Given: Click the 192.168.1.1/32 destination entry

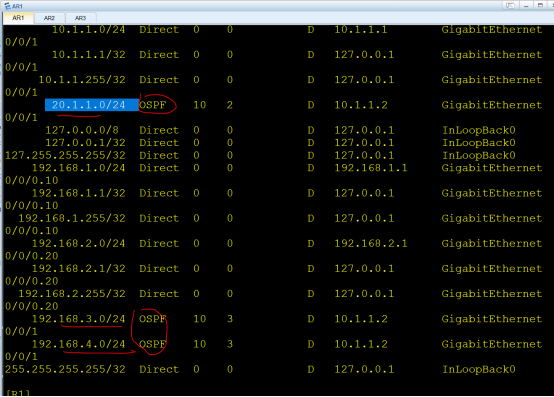Looking at the screenshot, I should coord(78,193).
